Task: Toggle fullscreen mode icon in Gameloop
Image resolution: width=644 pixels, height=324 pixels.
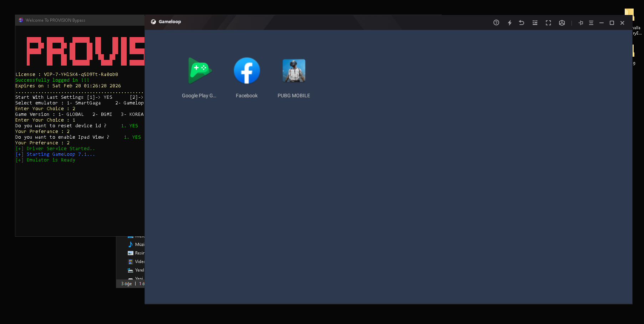Action: 548,22
